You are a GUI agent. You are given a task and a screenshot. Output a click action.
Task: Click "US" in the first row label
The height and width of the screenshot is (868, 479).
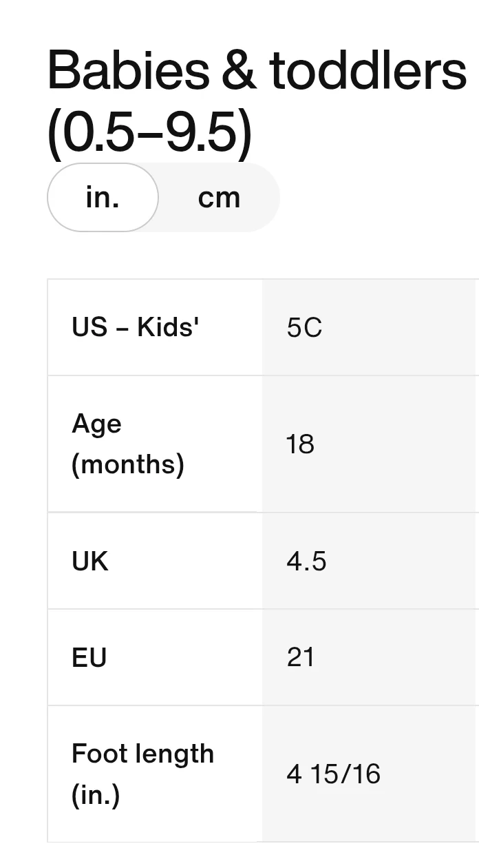[x=89, y=327]
